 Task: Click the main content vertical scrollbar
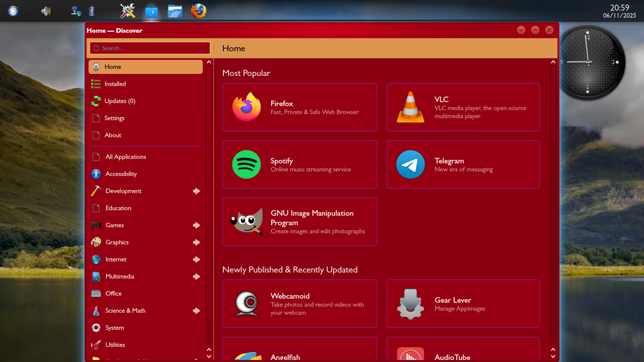(553, 103)
